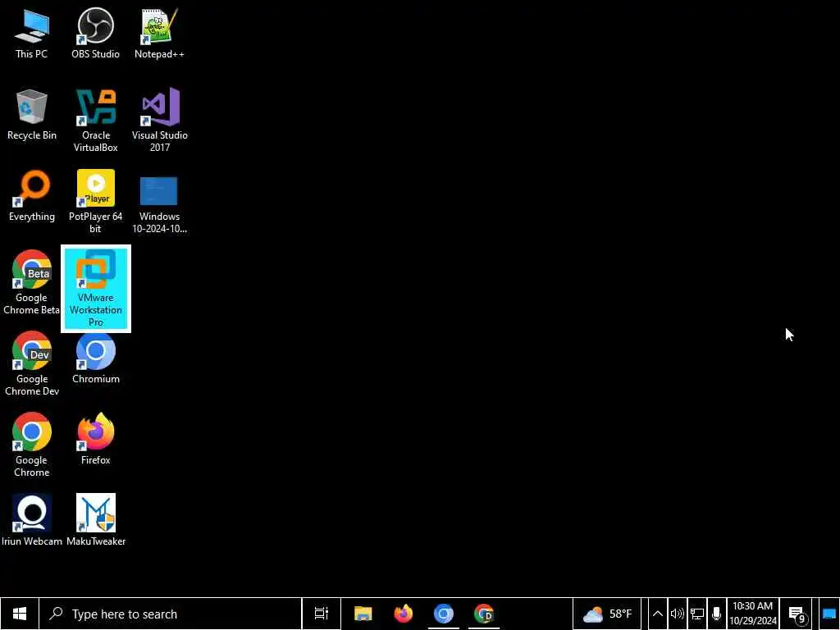Select the Notepad++ desktop shortcut

tap(159, 33)
